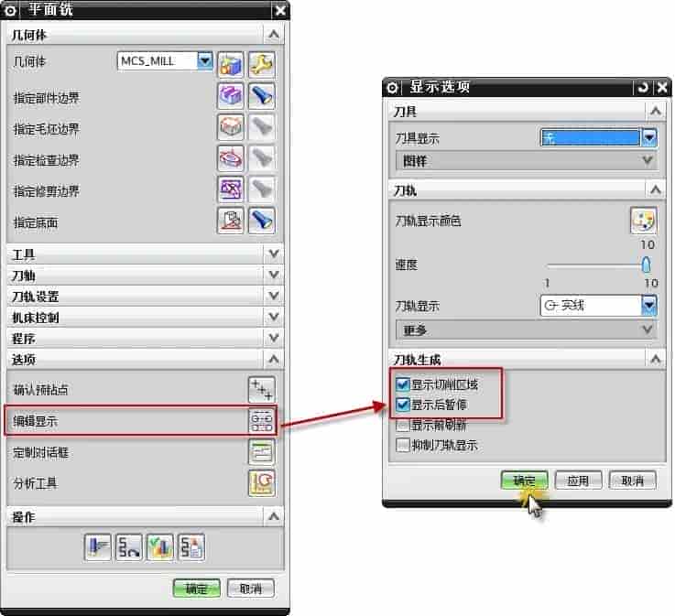Collapse the 刀轨 section in 显示选项

tap(655, 189)
